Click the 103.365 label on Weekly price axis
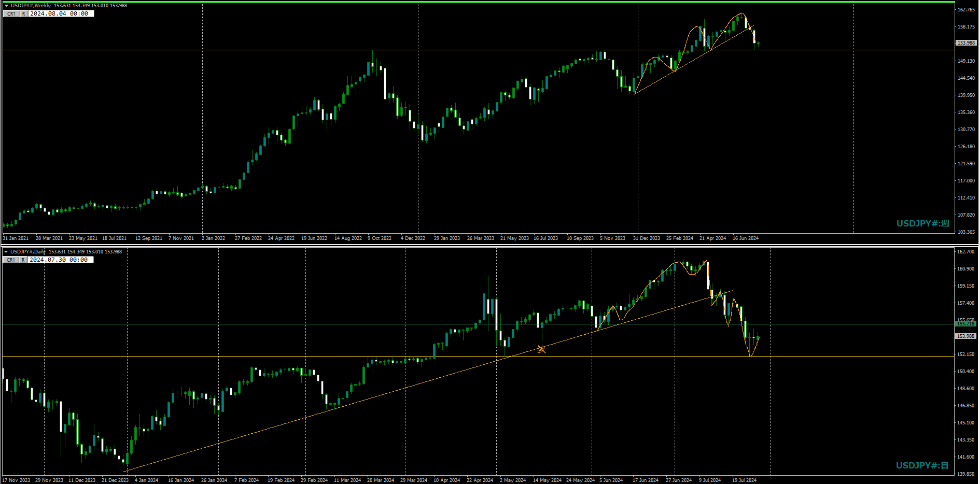 point(966,232)
